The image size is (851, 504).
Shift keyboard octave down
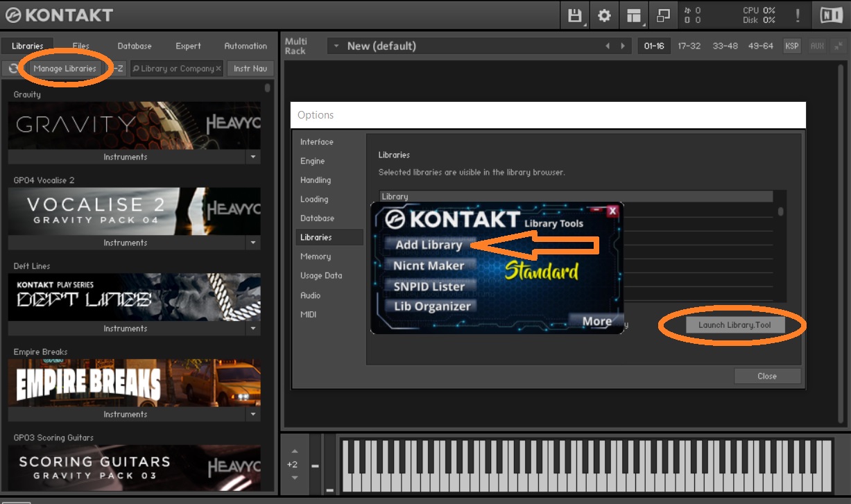295,478
